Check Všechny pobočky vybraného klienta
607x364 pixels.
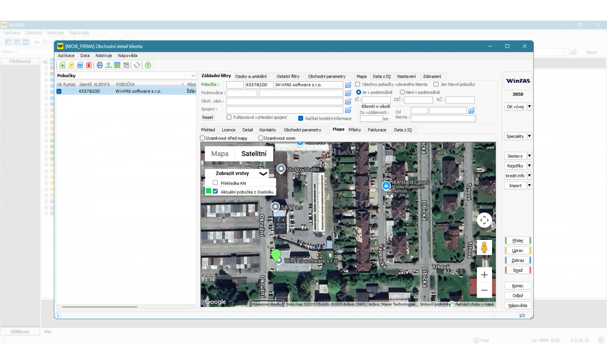(358, 85)
